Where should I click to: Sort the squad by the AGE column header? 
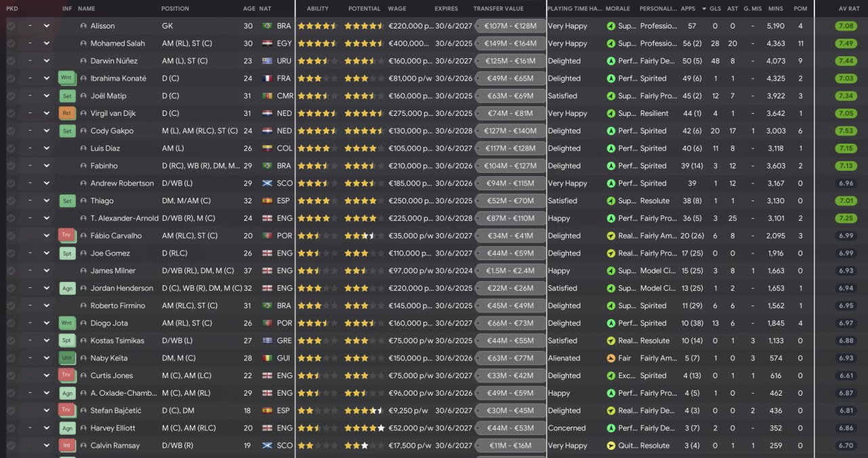(x=249, y=9)
